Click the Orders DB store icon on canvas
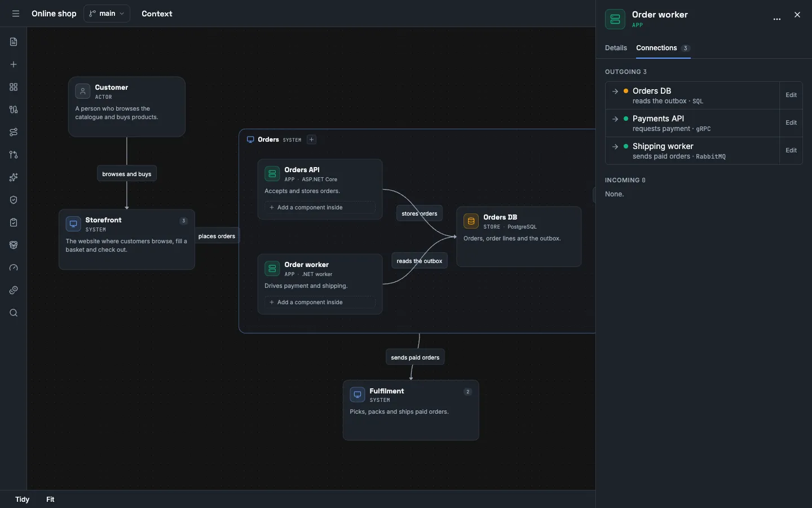The height and width of the screenshot is (508, 812). point(471,221)
